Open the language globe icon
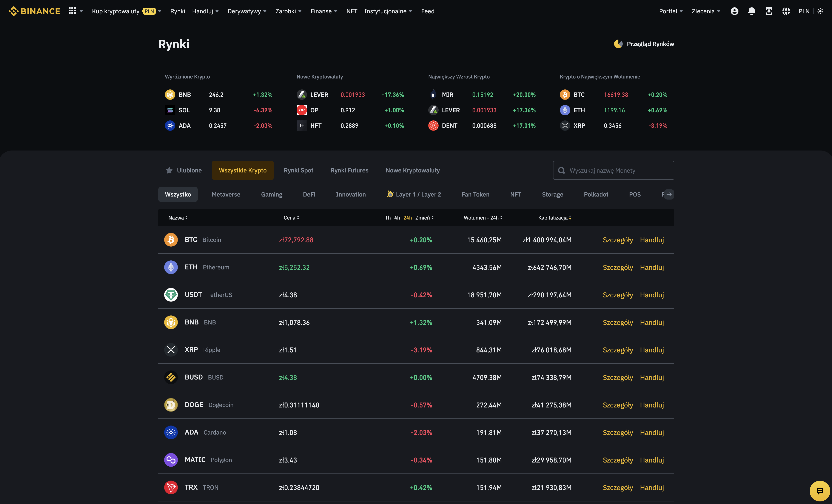 [x=786, y=11]
